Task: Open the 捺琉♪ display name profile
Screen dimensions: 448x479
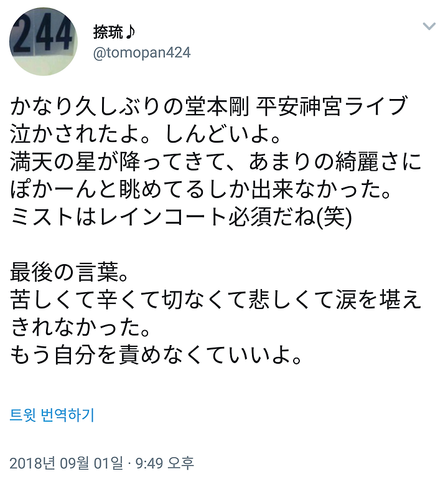Action: coord(114,32)
